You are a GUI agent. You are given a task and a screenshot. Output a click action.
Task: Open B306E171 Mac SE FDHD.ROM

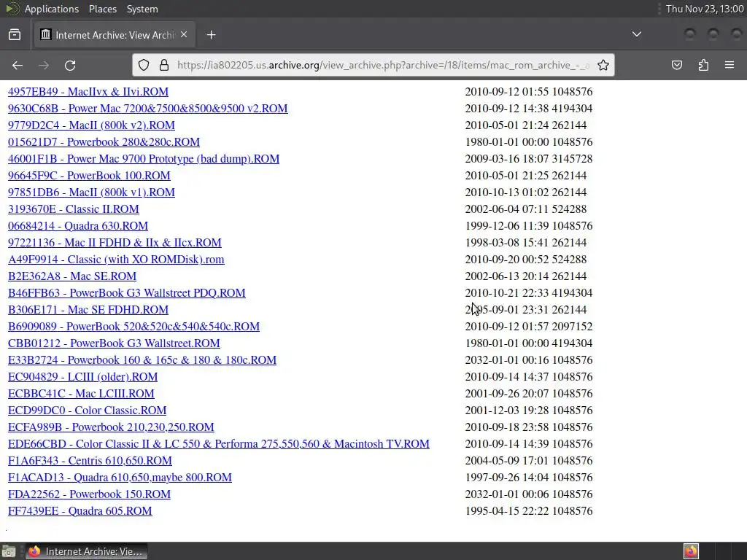coord(88,309)
